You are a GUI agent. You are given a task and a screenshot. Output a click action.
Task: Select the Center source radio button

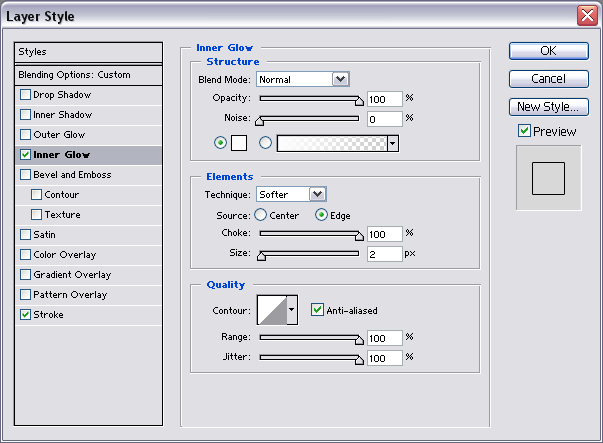(260, 214)
